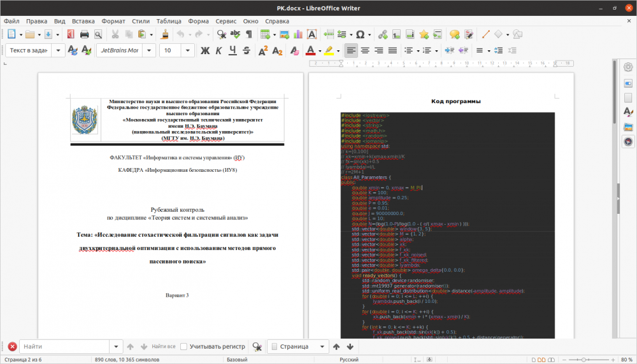Apply the yellow highlighting color
Image resolution: width=637 pixels, height=364 pixels.
coord(329,50)
